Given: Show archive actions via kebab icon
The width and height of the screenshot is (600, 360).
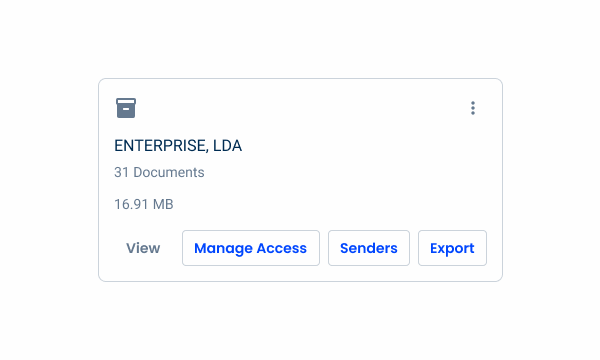Looking at the screenshot, I should coord(473,108).
